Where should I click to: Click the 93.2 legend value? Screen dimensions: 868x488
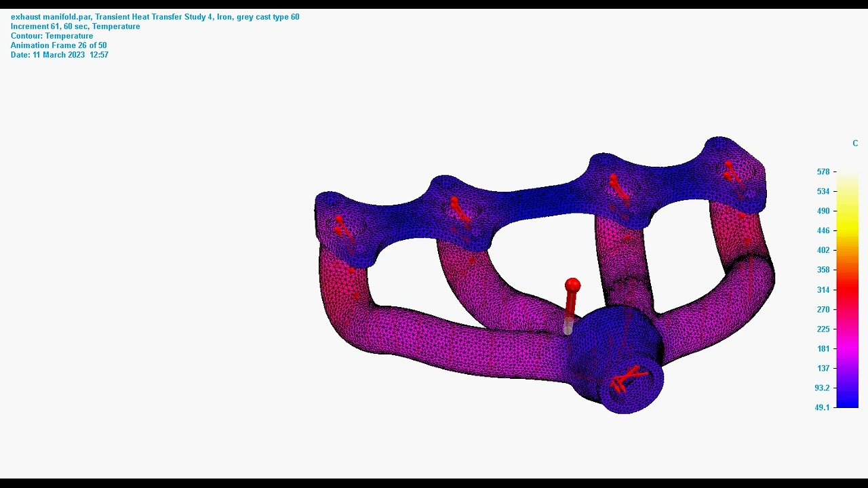822,388
